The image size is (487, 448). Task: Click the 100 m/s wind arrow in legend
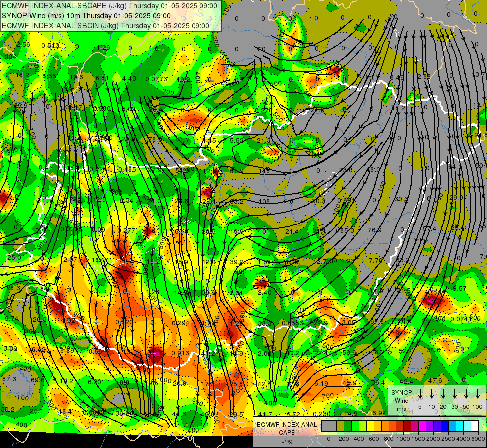click(478, 394)
